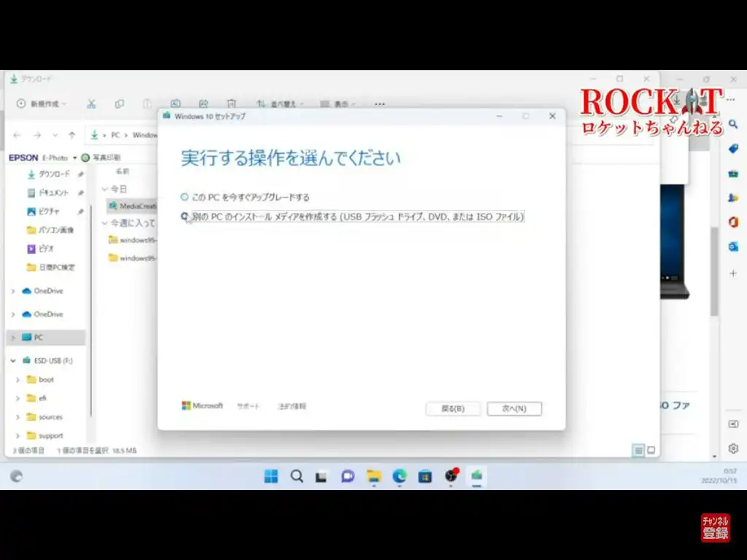This screenshot has height=560, width=747.
Task: Collapse the ESD-USB (F:) tree node
Action: 13,361
